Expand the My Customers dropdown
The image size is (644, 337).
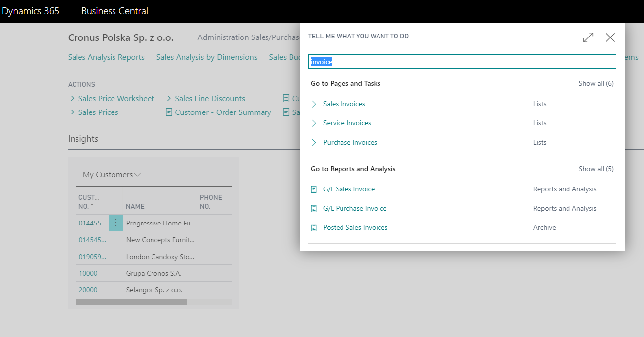point(112,175)
